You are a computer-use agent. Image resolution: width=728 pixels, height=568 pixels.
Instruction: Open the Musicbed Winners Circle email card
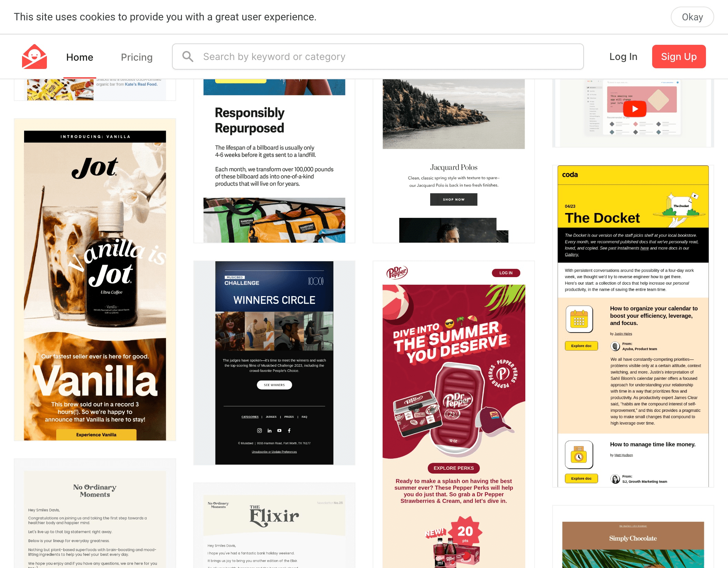click(274, 363)
